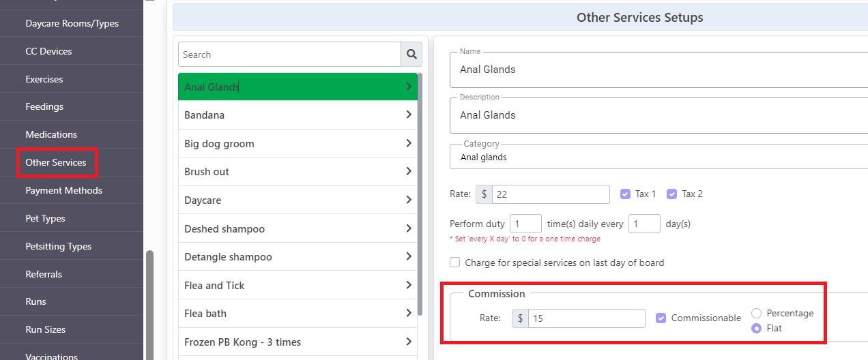The height and width of the screenshot is (360, 868).
Task: Click the services list vertical scrollbar
Action: (420, 194)
